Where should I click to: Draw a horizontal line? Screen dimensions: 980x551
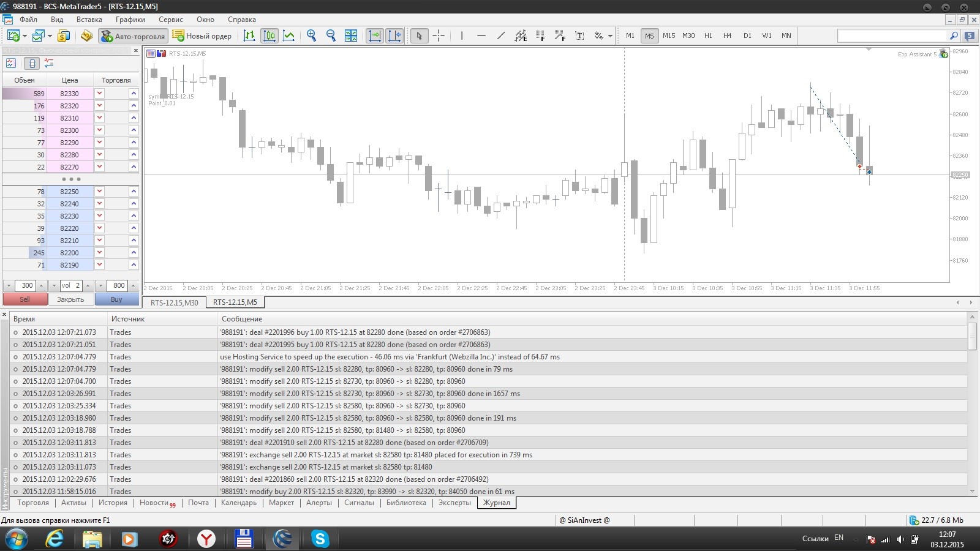click(x=481, y=36)
